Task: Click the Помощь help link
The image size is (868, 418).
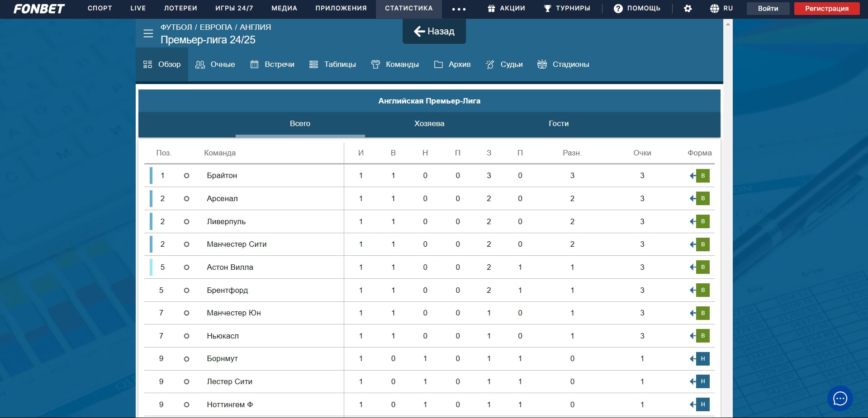Action: point(643,9)
